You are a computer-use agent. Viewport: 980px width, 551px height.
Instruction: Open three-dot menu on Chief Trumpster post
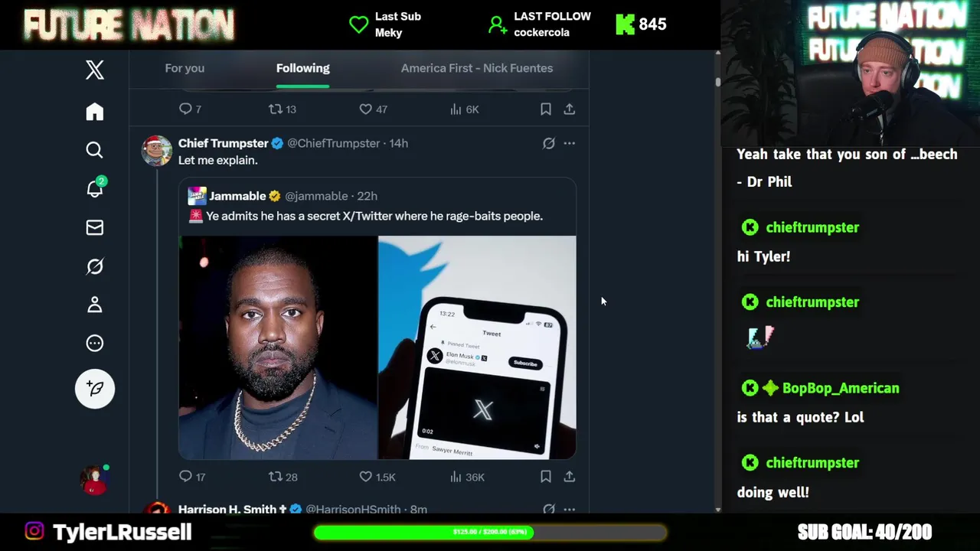pos(570,143)
